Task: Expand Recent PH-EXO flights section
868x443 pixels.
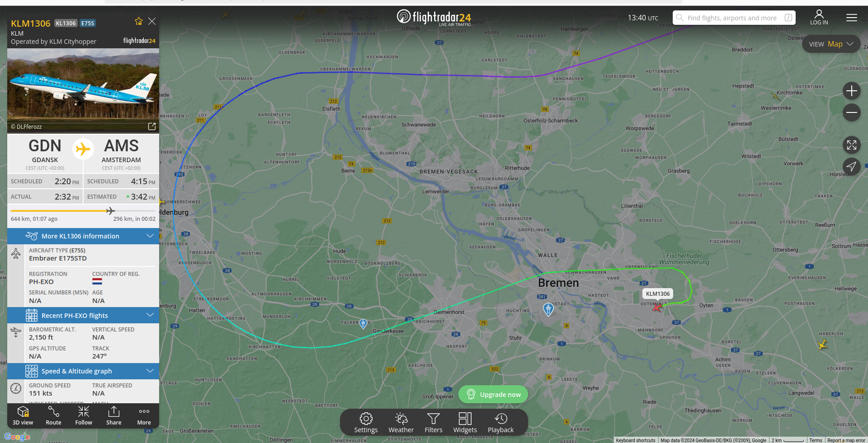Action: (83, 316)
